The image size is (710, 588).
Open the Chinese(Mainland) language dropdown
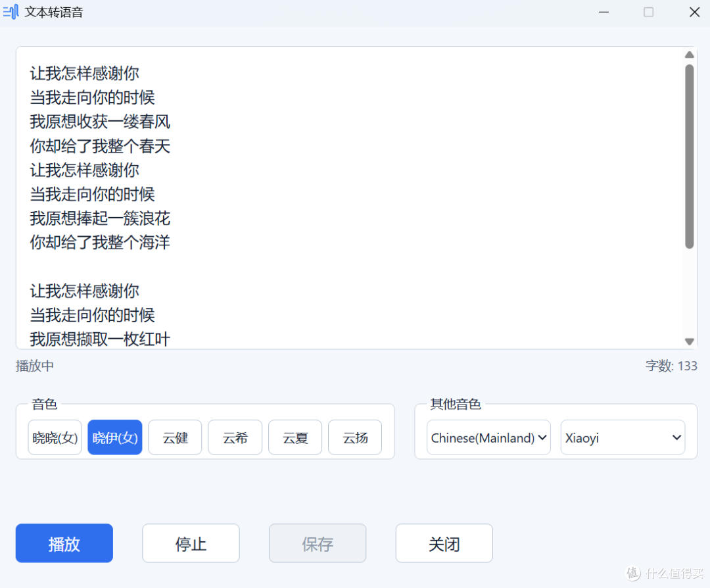(x=488, y=437)
